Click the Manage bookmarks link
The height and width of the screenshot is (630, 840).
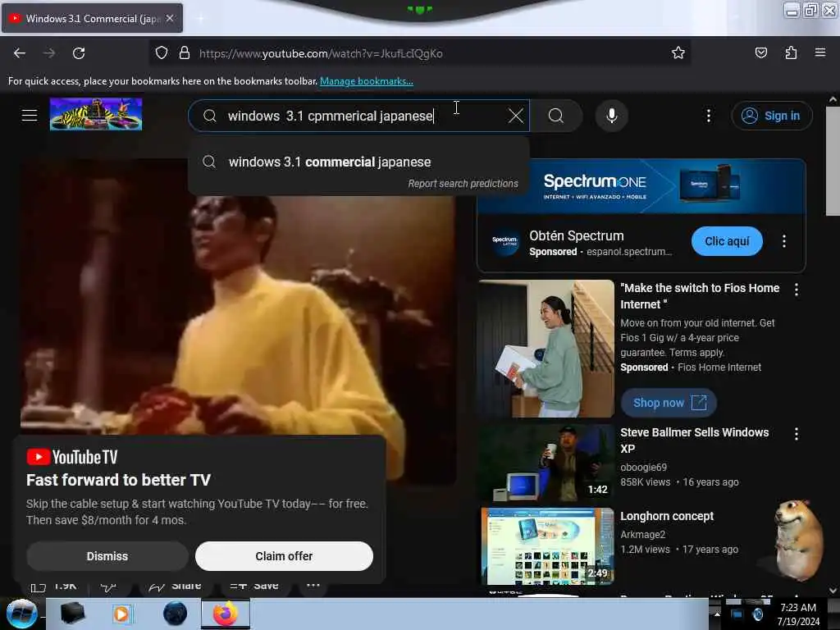[x=367, y=81]
